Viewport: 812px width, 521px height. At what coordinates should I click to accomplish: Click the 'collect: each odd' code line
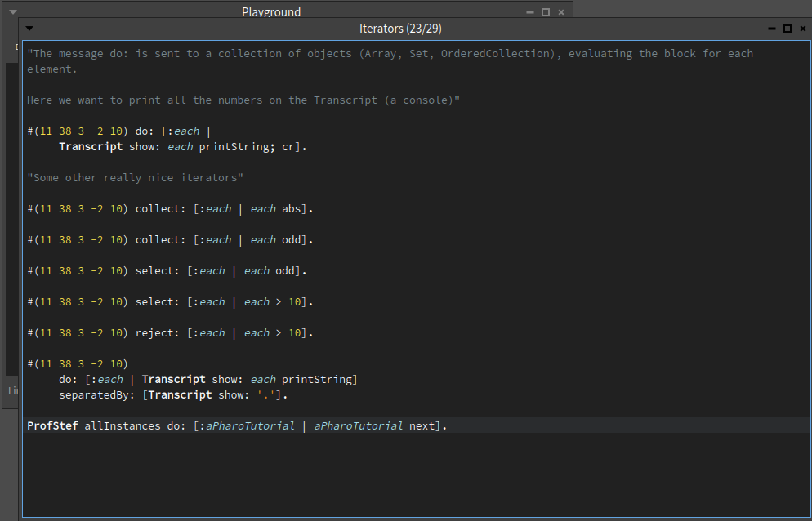tap(170, 240)
